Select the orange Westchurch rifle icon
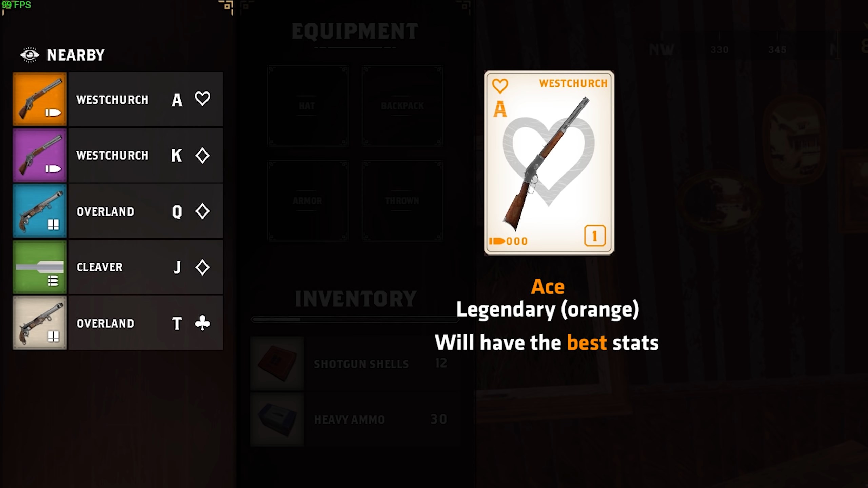868x488 pixels. point(40,99)
